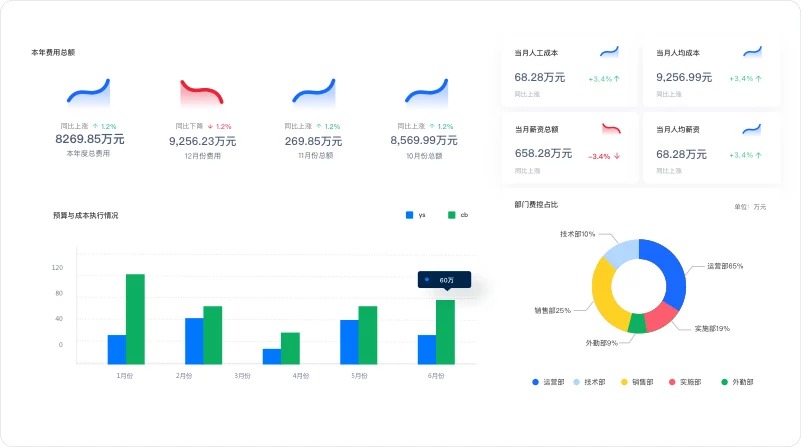This screenshot has height=447, width=802.
Task: Click the 3月份 axis label
Action: pos(242,376)
